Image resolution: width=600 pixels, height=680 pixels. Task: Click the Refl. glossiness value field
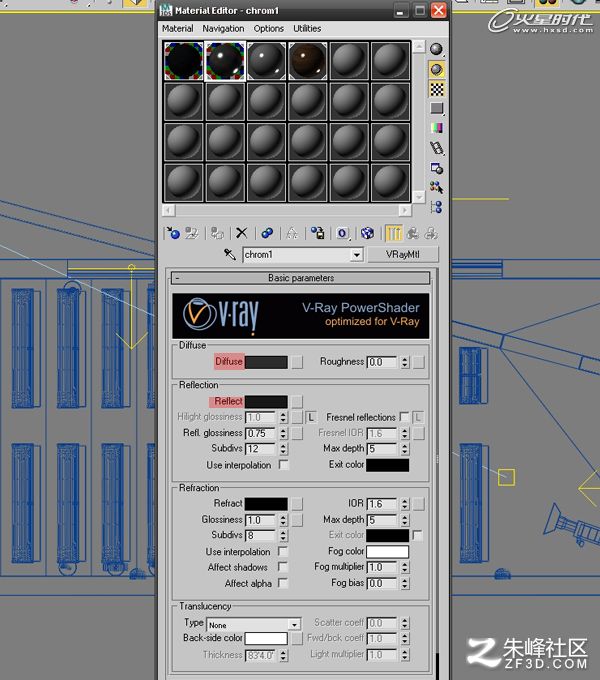click(x=261, y=433)
